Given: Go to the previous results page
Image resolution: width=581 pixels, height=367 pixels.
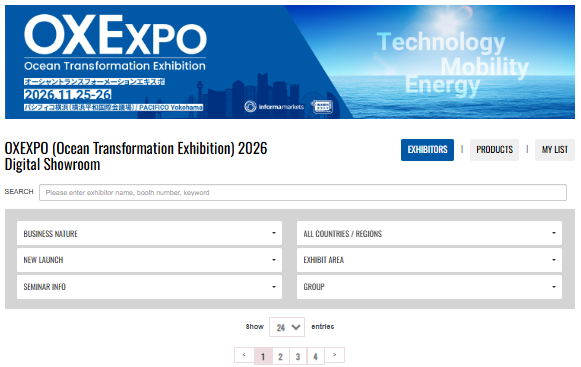Looking at the screenshot, I should (244, 355).
